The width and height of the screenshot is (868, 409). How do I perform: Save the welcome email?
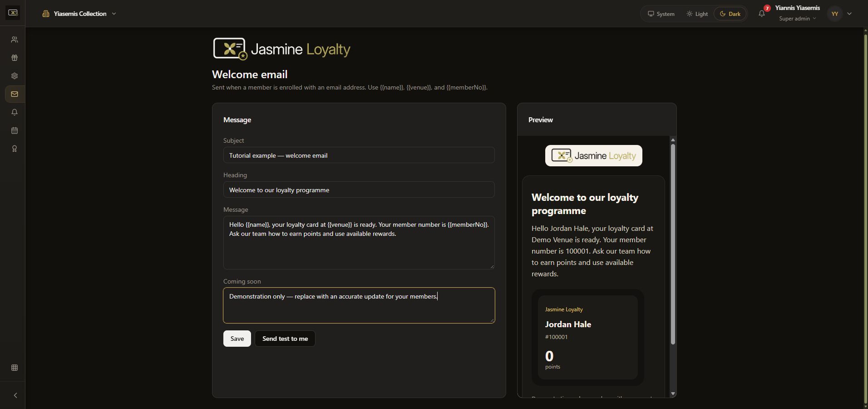click(237, 339)
